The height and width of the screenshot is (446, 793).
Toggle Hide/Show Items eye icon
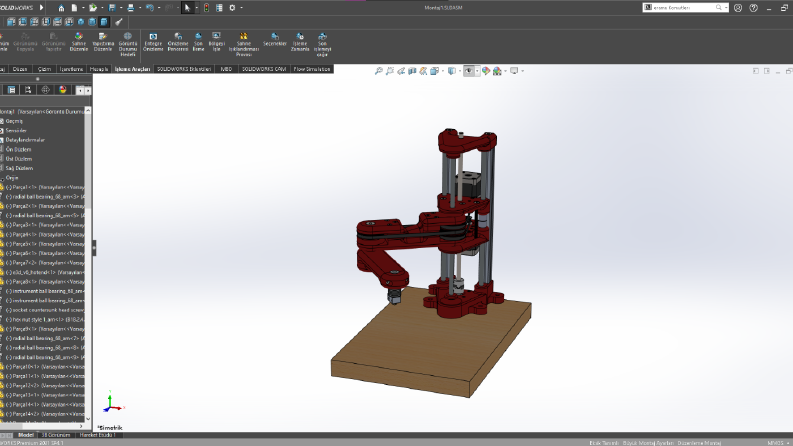468,71
